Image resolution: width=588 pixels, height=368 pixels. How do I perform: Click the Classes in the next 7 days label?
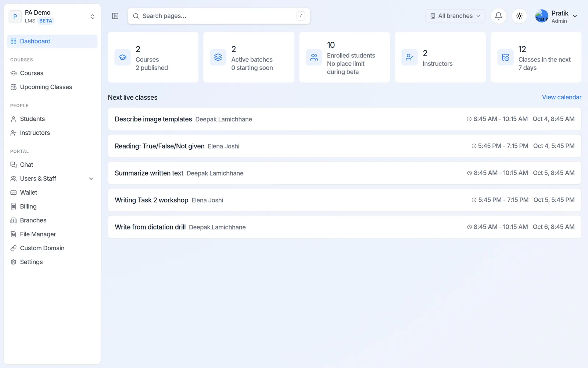click(x=544, y=64)
